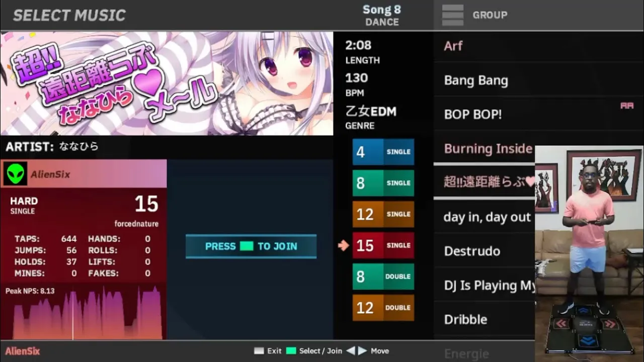Click the ARTIST: ななひら line
Image resolution: width=644 pixels, height=362 pixels.
click(52, 147)
